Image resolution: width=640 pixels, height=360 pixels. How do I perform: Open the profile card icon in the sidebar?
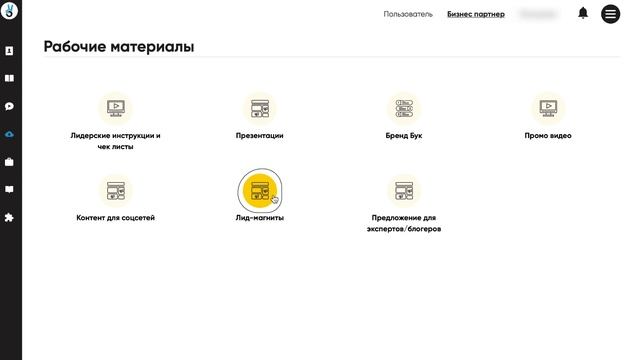pos(9,51)
